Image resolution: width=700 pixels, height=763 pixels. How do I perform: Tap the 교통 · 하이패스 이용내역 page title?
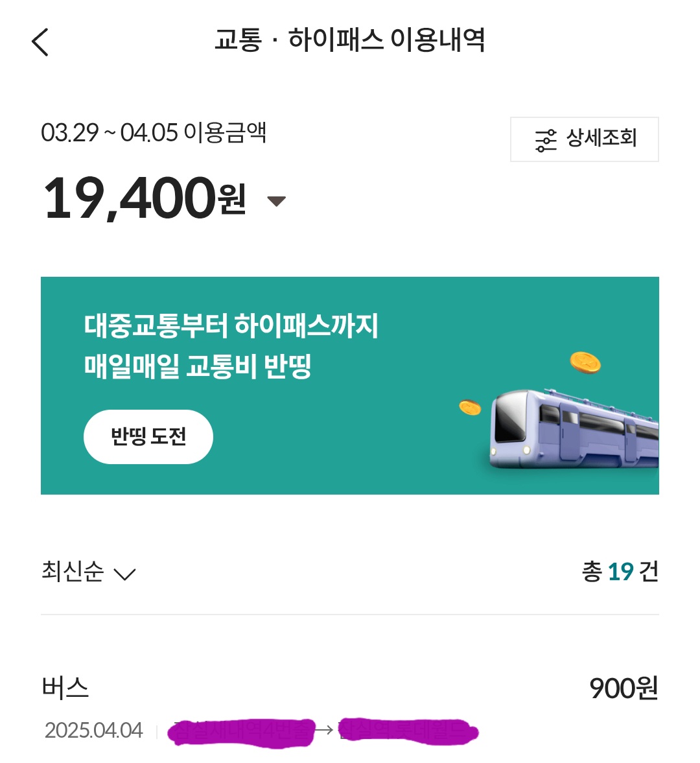(x=350, y=41)
